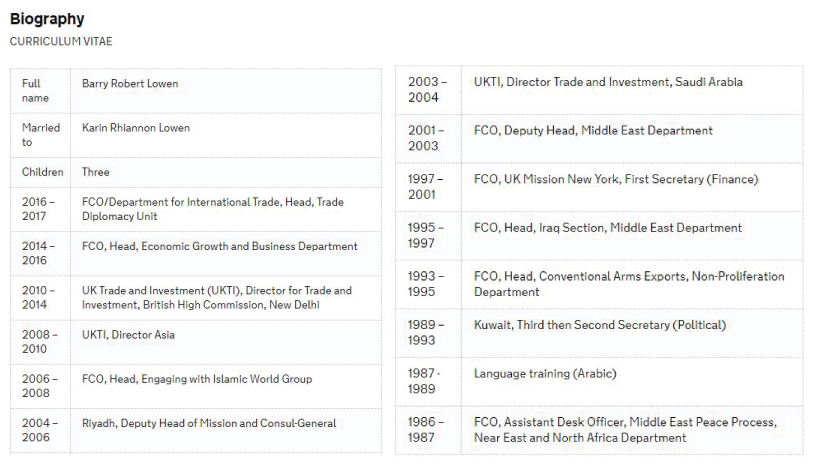
Task: Click the Conventional Arms Exports entry
Action: click(x=629, y=284)
